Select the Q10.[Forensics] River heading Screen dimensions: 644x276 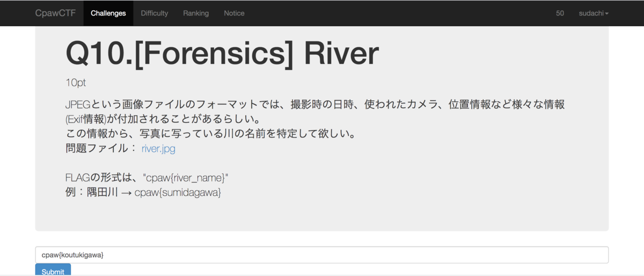click(x=222, y=54)
